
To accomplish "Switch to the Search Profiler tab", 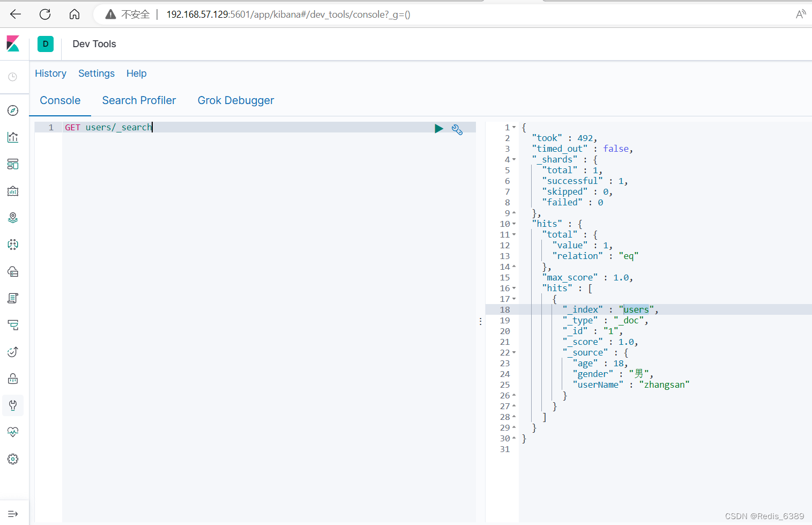I will coord(139,100).
